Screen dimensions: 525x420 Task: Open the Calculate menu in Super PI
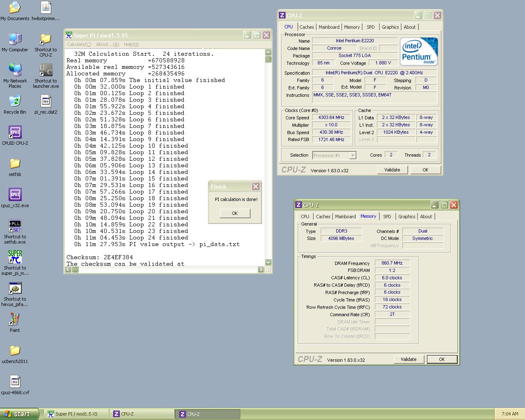(x=79, y=44)
